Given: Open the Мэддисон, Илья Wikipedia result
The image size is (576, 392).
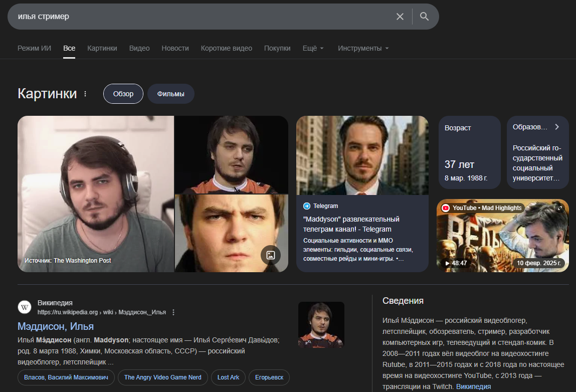Looking at the screenshot, I should point(56,326).
